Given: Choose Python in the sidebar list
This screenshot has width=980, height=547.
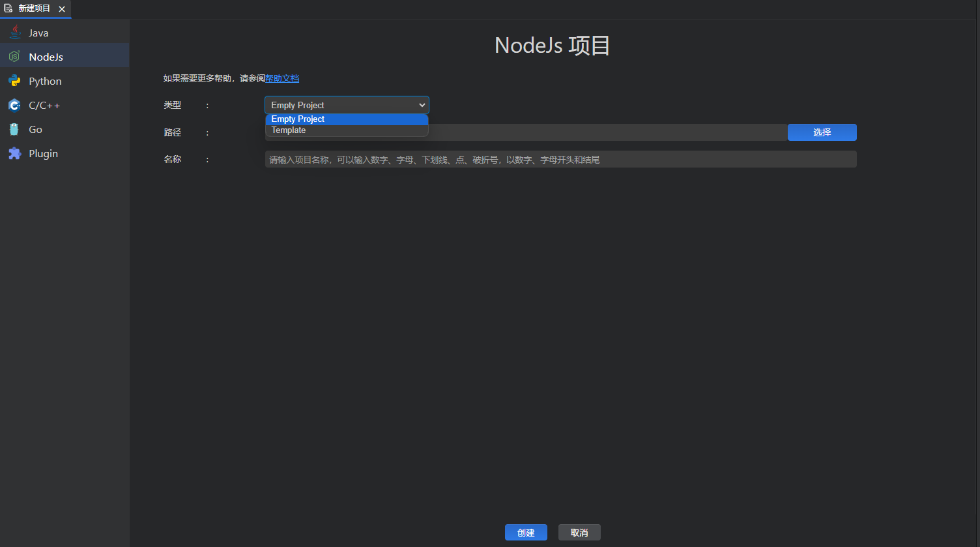Looking at the screenshot, I should (x=65, y=81).
